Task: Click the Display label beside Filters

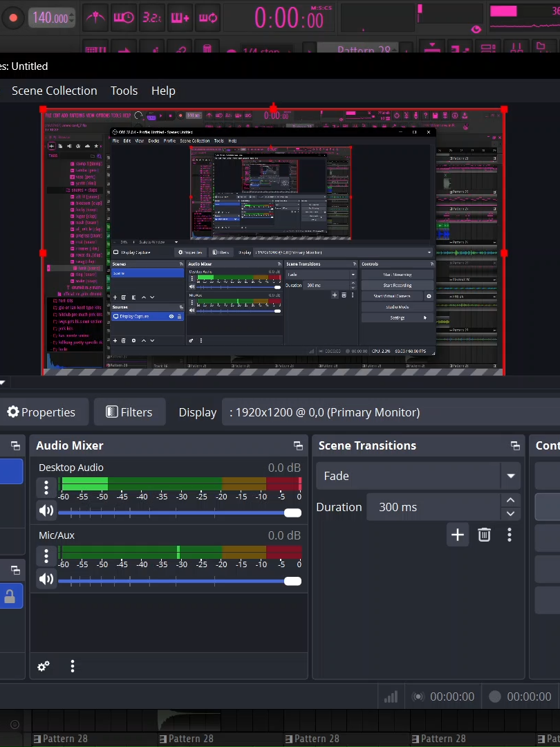Action: 198,412
